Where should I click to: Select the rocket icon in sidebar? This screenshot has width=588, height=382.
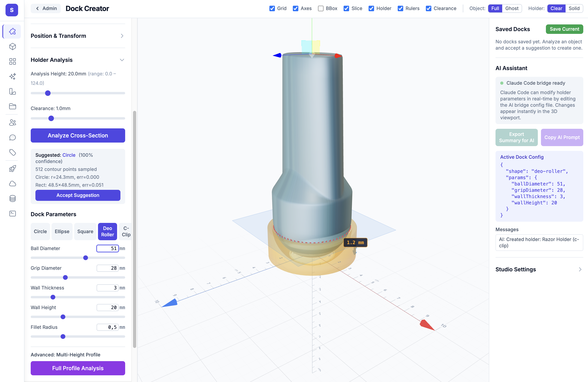[12, 168]
